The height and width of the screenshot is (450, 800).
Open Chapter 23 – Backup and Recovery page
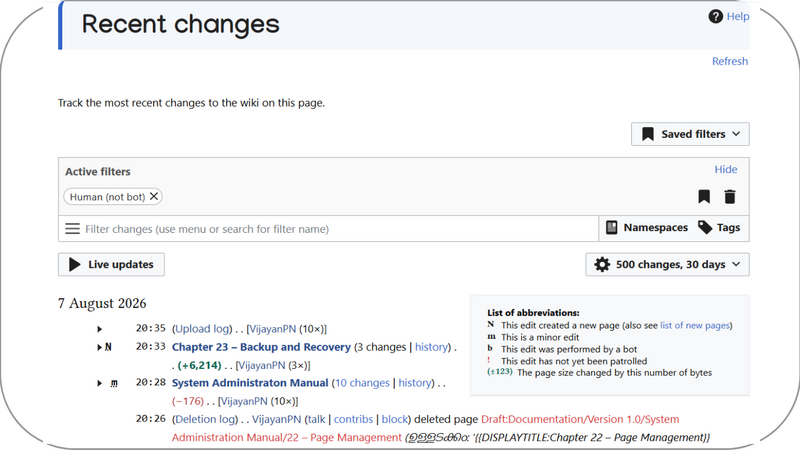point(261,347)
